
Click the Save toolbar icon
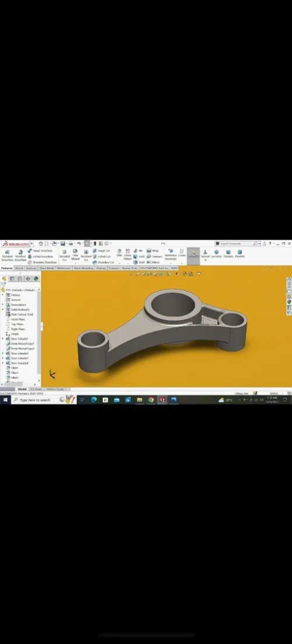point(62,244)
